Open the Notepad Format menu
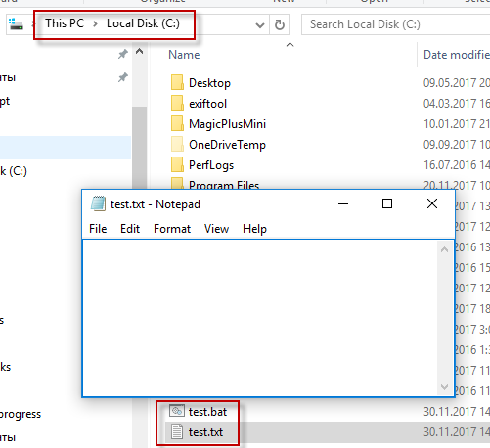The image size is (490, 448). pos(172,229)
